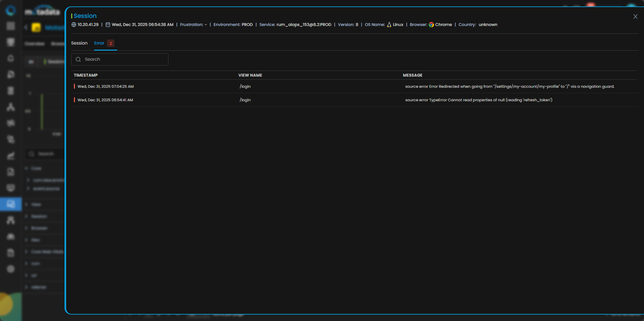Click /login view name in TypeError row

245,100
